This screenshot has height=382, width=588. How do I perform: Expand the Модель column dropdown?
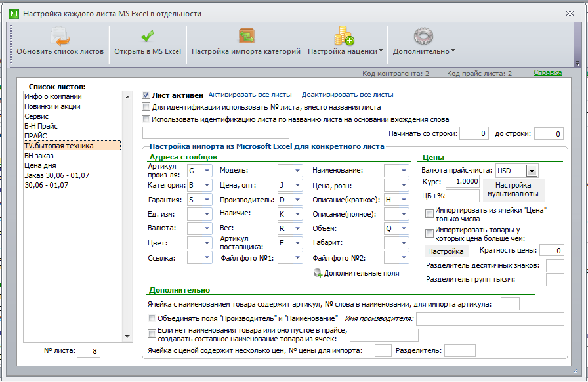coord(298,171)
